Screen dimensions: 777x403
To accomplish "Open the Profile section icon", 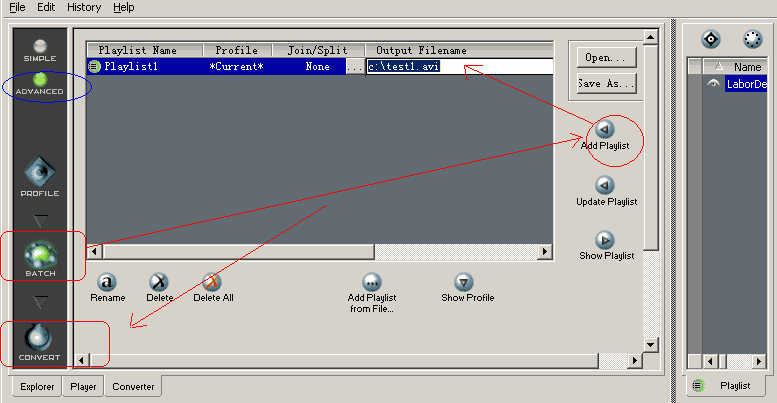I will click(x=41, y=171).
